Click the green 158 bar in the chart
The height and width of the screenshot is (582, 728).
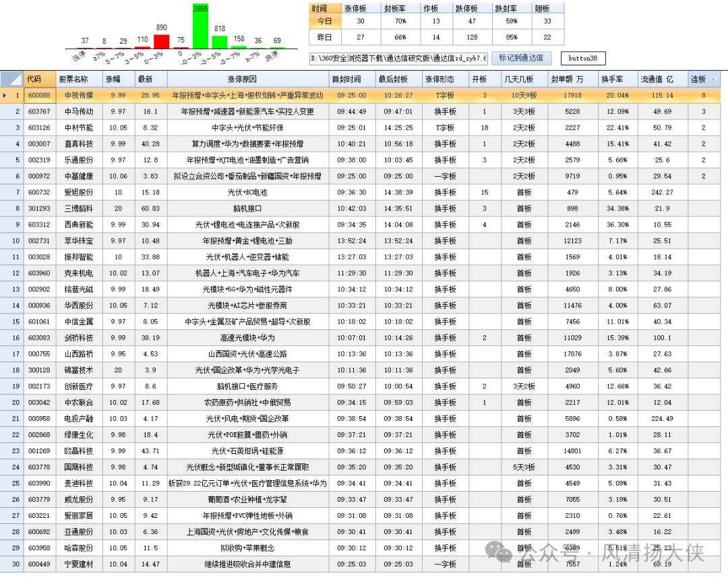pyautogui.click(x=239, y=47)
